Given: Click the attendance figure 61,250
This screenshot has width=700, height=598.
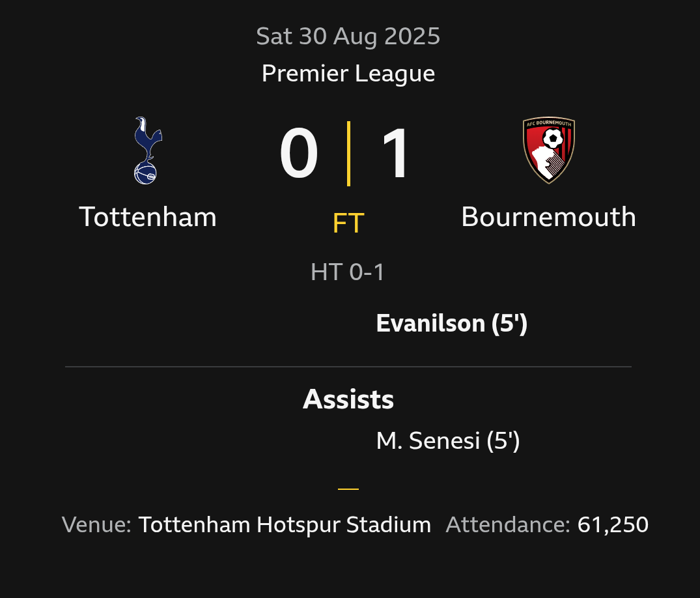Looking at the screenshot, I should pos(613,524).
